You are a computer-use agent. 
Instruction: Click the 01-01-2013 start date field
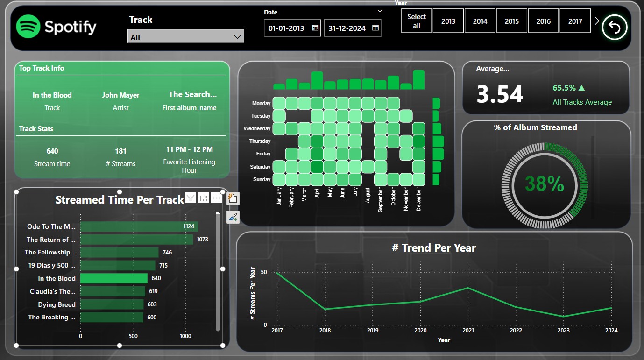click(287, 28)
